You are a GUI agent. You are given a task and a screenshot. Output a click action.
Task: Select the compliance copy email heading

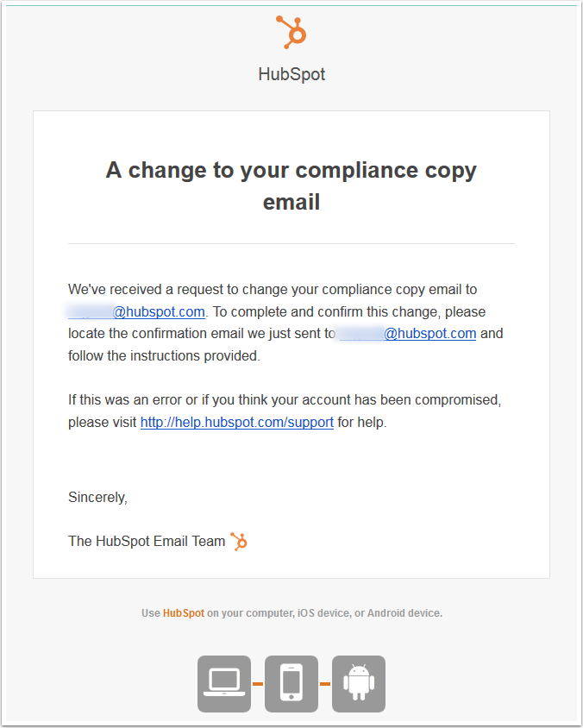coord(291,185)
